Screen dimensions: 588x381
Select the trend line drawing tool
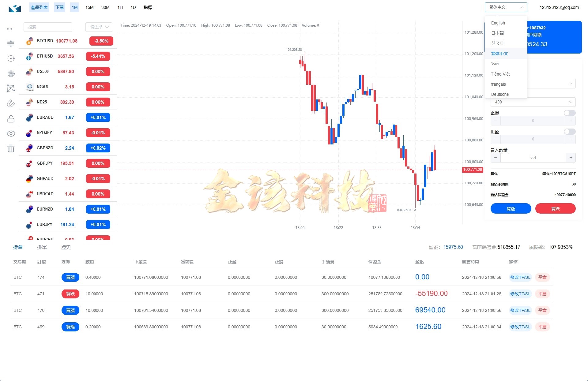click(x=11, y=29)
